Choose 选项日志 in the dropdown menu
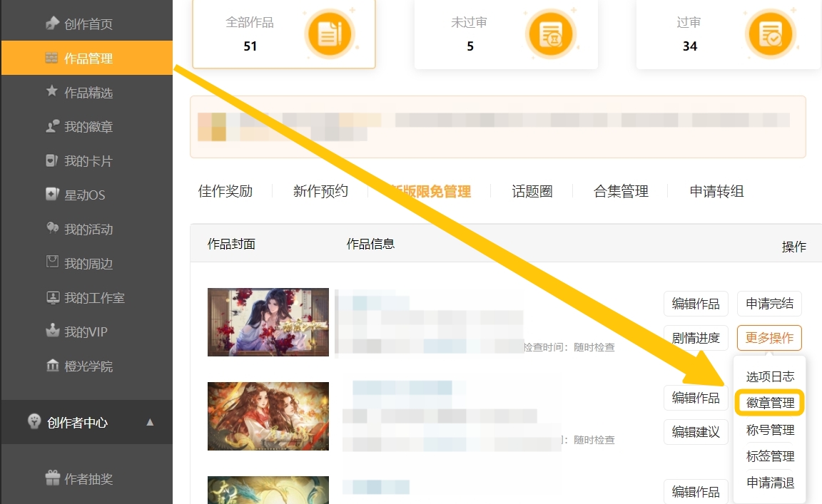Screen dimensions: 822x504 point(770,376)
